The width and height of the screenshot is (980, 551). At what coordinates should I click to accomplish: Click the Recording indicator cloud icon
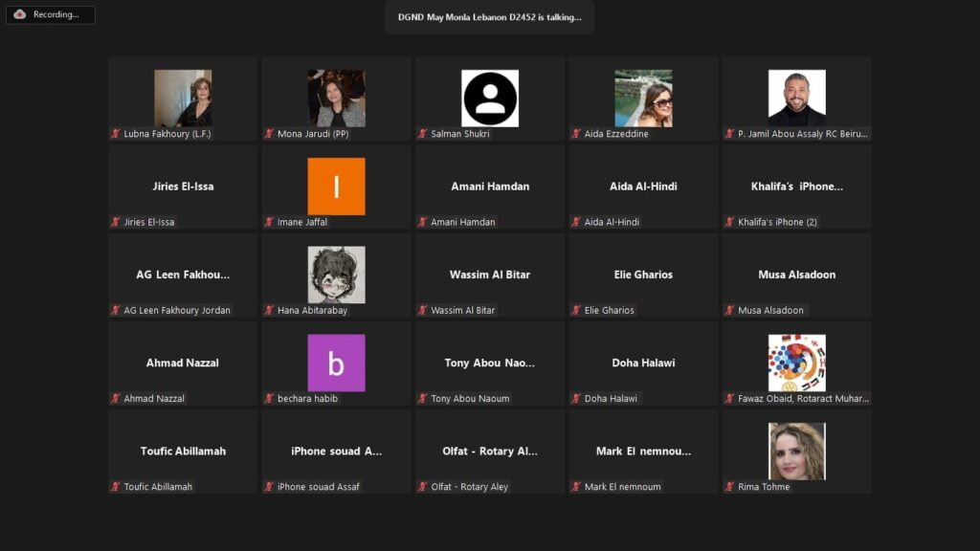(x=19, y=13)
